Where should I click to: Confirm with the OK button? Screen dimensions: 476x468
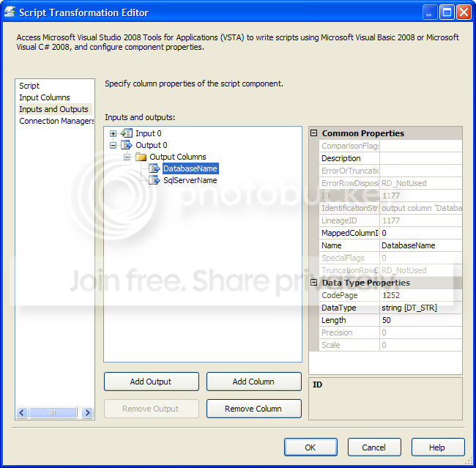310,447
